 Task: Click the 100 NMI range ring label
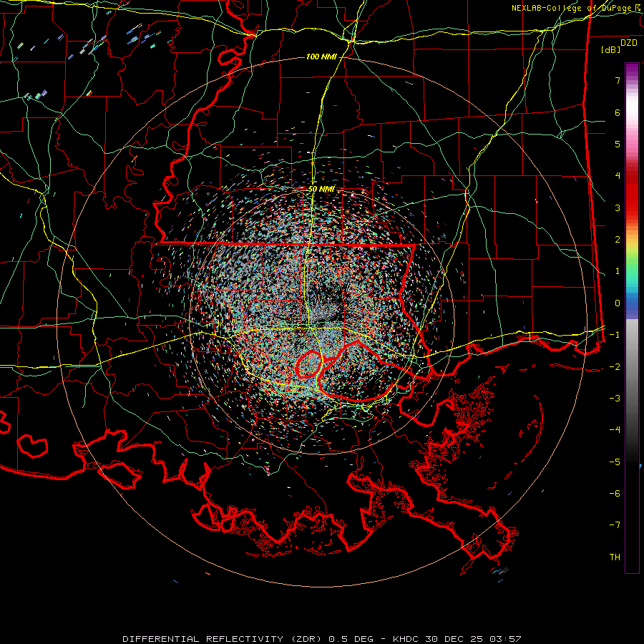321,57
